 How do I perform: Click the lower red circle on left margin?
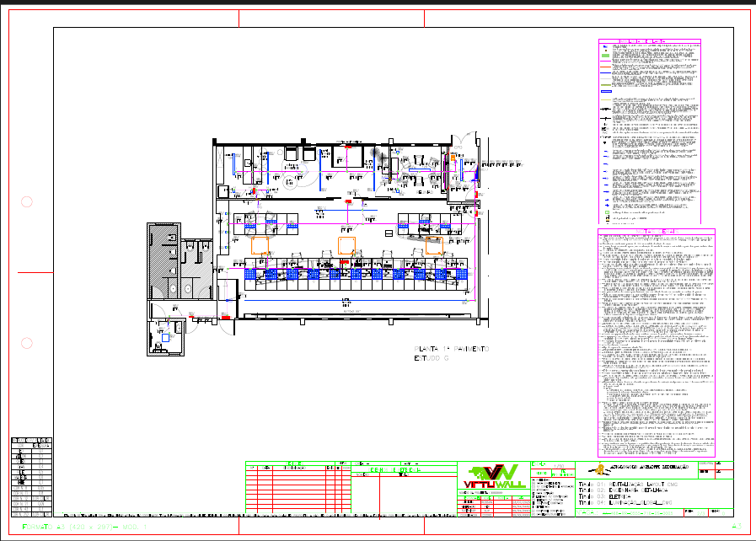pos(26,343)
